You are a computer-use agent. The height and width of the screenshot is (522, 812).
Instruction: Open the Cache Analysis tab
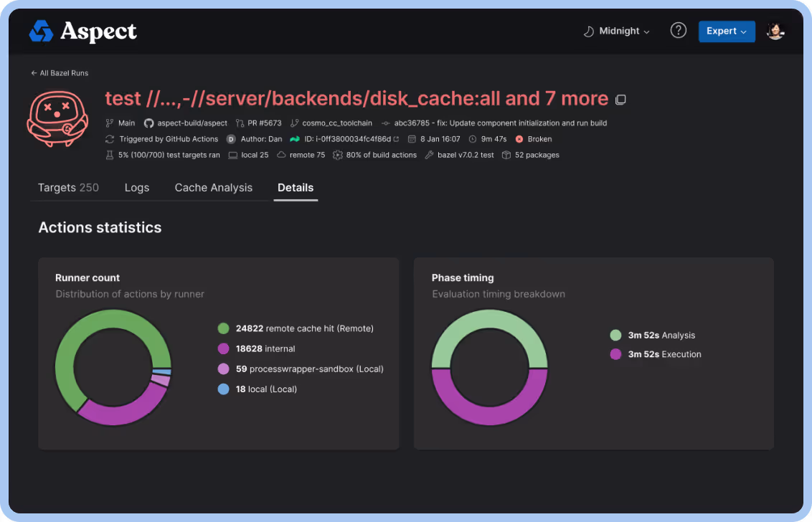point(213,188)
